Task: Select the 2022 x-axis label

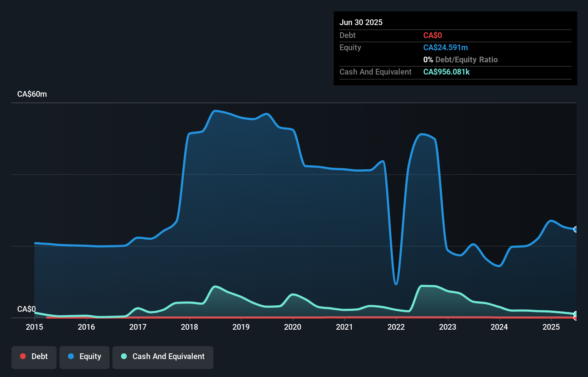Action: [x=396, y=327]
